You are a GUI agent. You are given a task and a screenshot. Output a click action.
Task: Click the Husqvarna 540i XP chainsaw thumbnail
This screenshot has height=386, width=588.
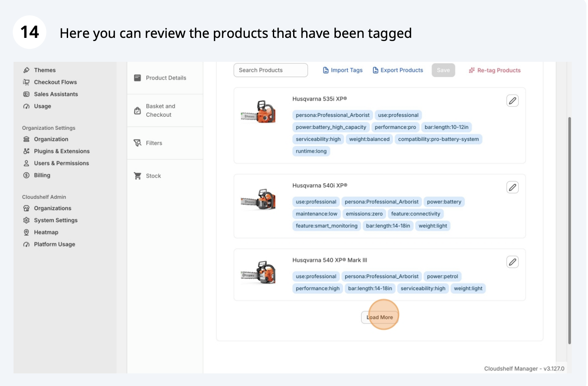pos(258,199)
